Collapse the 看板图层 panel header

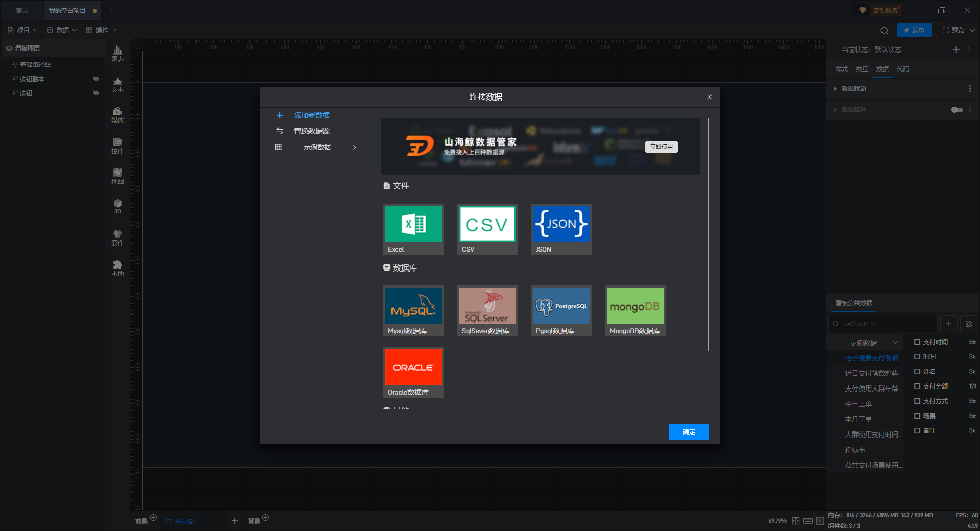point(53,49)
